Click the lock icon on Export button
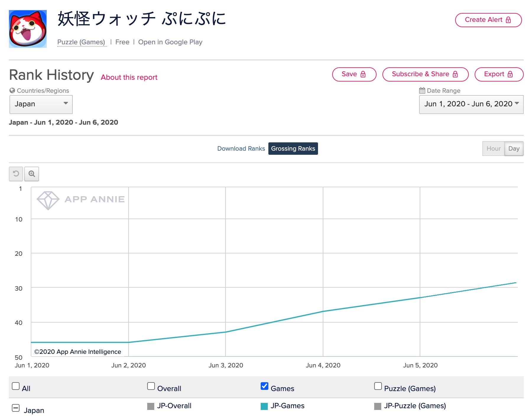This screenshot has height=420, width=532. (x=510, y=74)
